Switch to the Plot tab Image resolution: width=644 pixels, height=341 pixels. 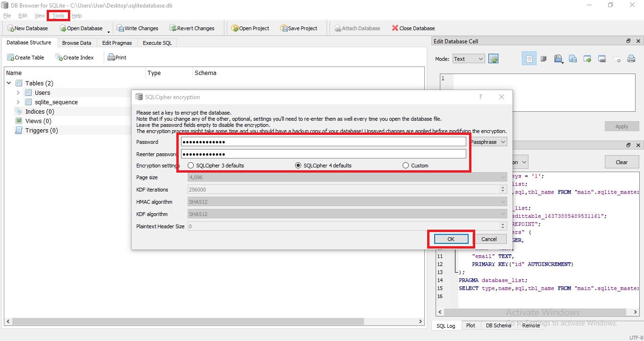[471, 325]
